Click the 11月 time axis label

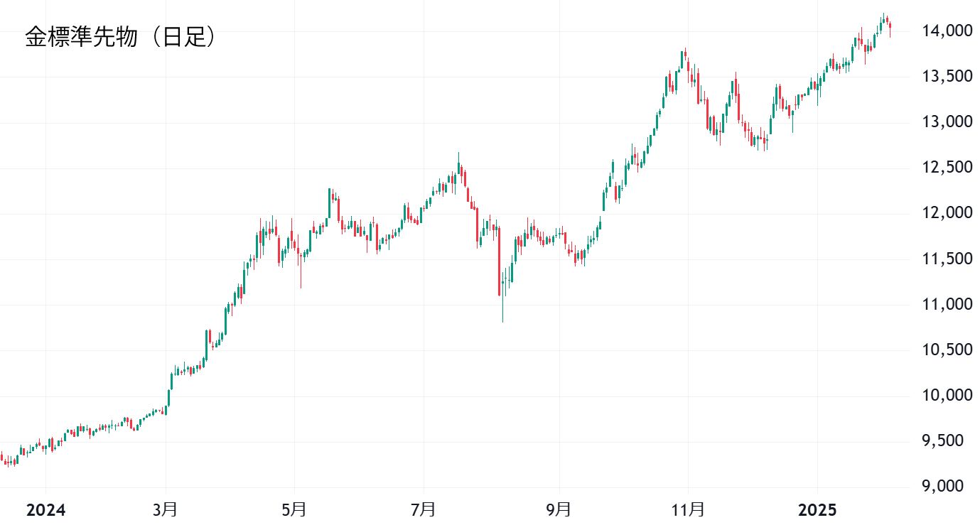(688, 510)
